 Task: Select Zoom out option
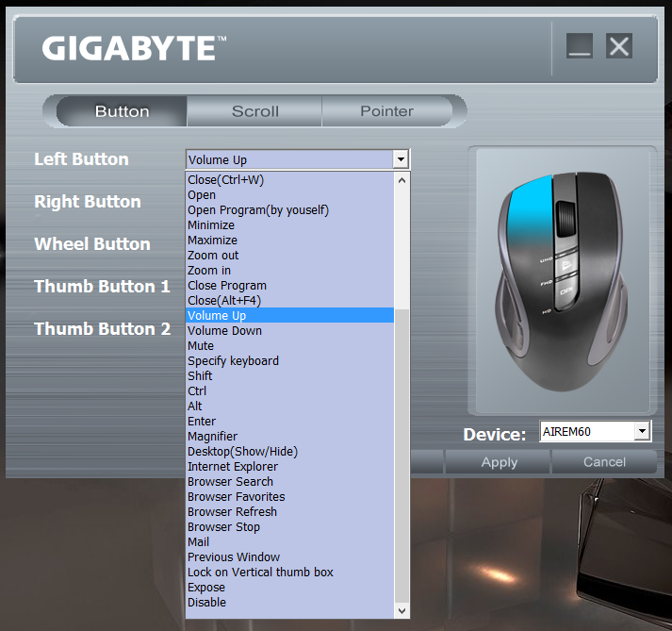click(289, 256)
